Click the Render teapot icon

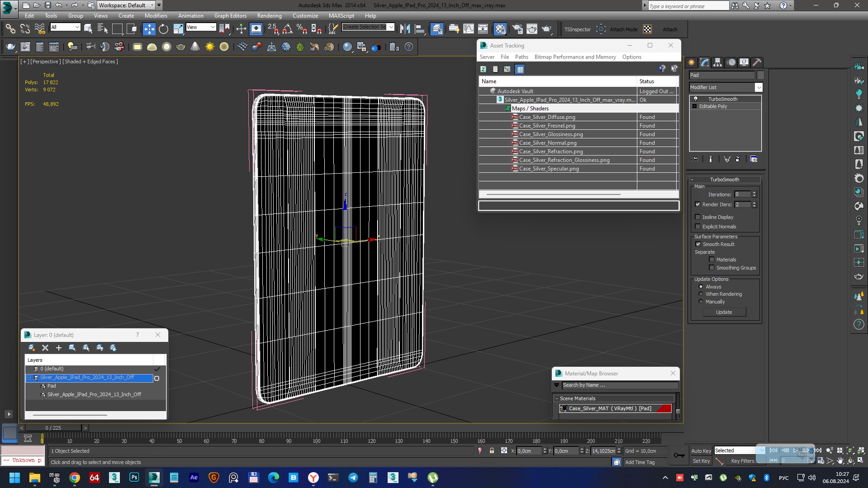[547, 29]
